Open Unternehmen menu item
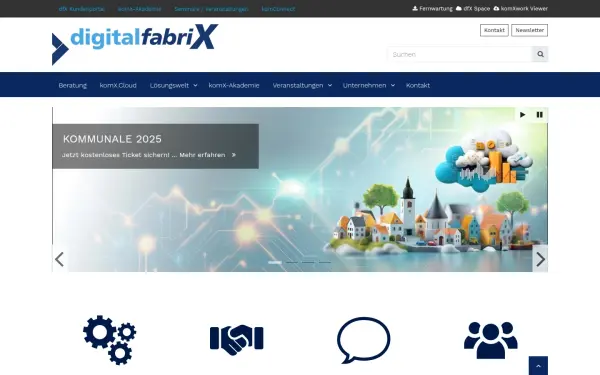The width and height of the screenshot is (600, 375). tap(364, 85)
